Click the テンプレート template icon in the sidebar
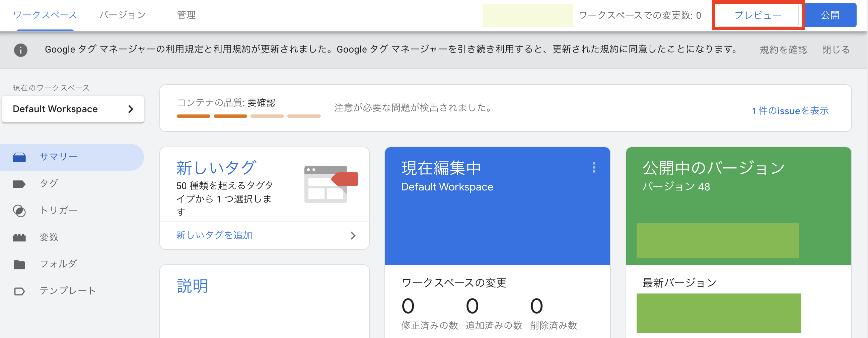The image size is (868, 338). point(19,291)
